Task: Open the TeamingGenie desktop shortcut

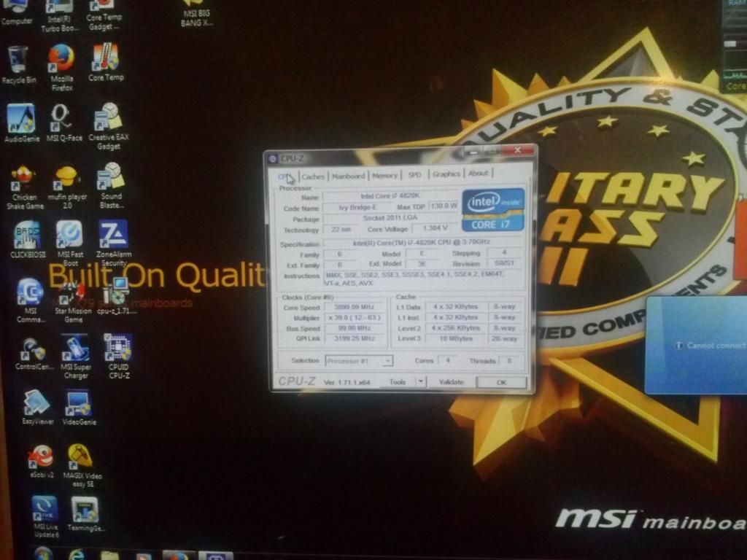Action: [86, 514]
